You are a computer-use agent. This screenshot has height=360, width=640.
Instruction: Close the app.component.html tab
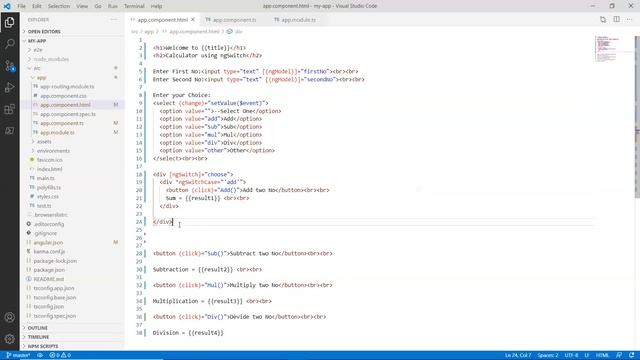pyautogui.click(x=193, y=20)
